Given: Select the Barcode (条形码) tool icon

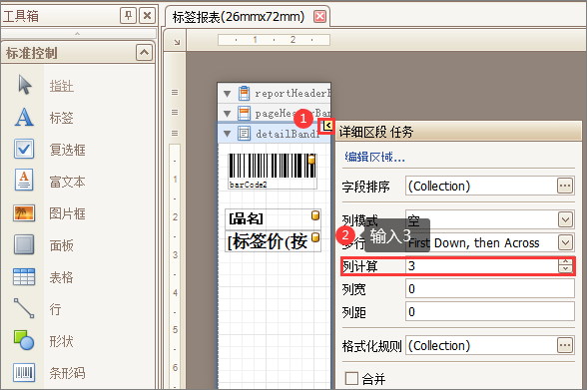Looking at the screenshot, I should click(x=24, y=372).
